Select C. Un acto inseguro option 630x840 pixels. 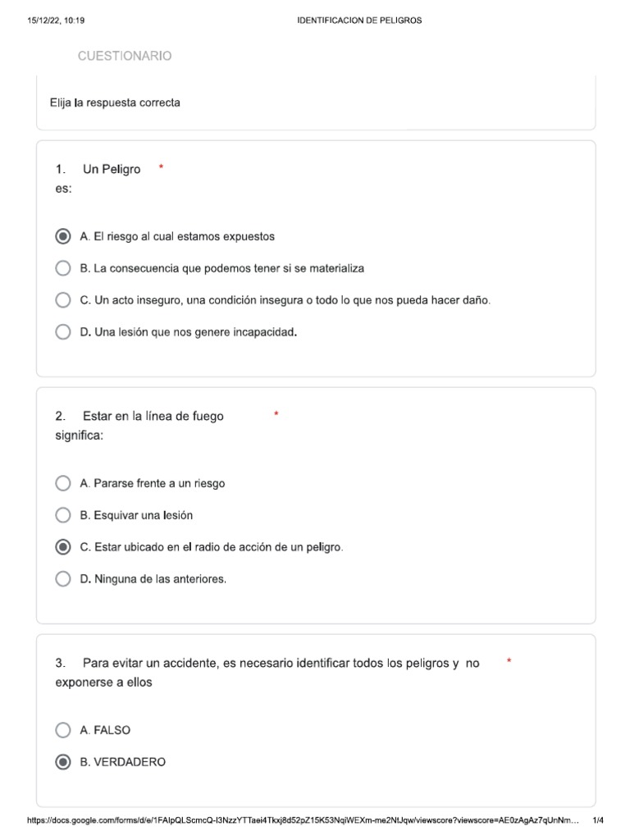pos(63,300)
